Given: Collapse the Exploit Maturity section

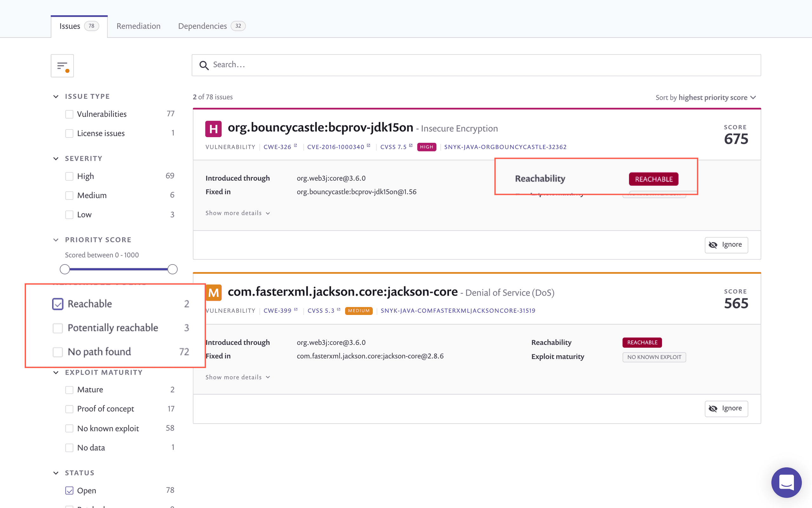Looking at the screenshot, I should (x=56, y=373).
